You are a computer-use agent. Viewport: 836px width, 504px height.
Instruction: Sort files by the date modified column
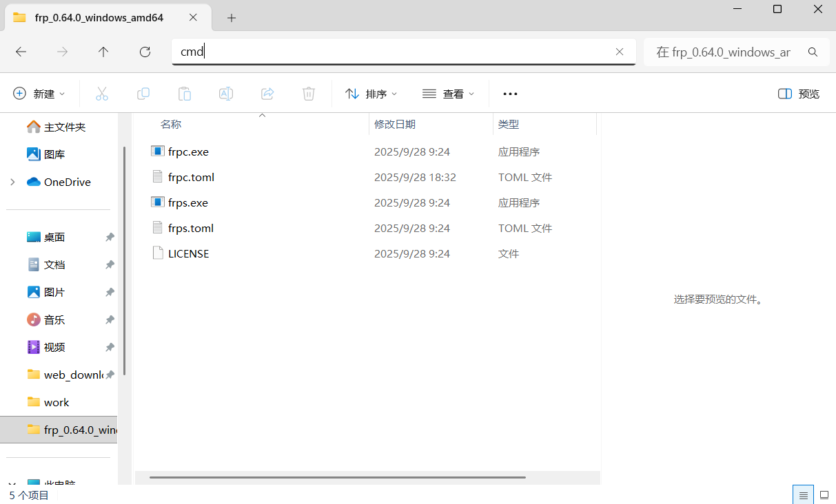(395, 125)
